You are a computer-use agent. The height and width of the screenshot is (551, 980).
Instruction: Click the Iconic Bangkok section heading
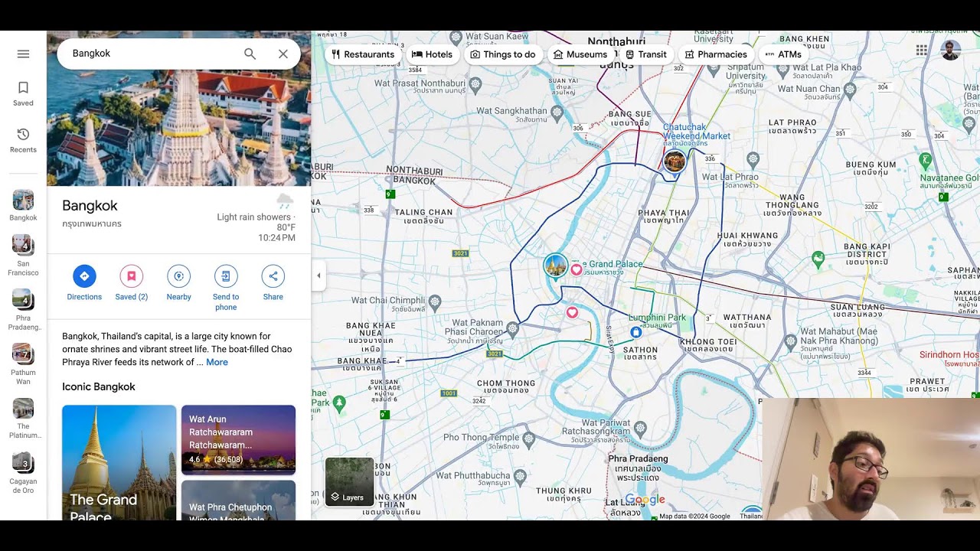click(x=99, y=386)
